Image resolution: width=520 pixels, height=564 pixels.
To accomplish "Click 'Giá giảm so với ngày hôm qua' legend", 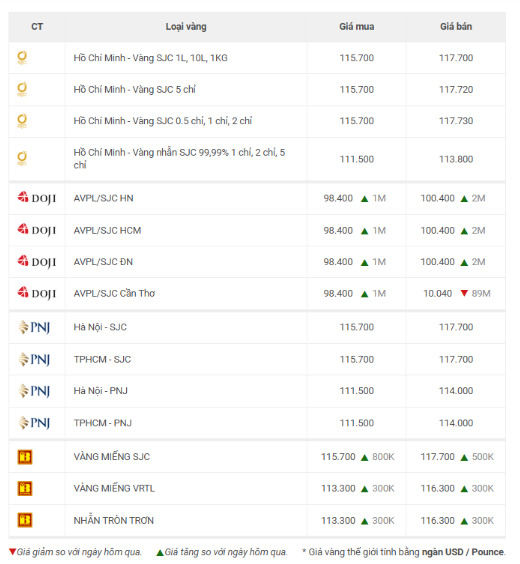I will 79,552.
